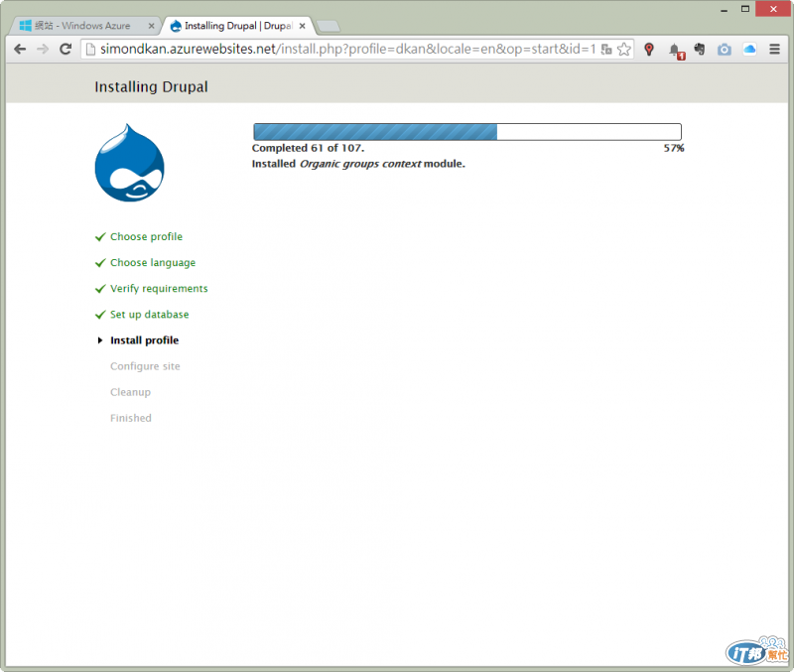Click the 'Set up database' completed step
This screenshot has height=672, width=794.
(150, 314)
